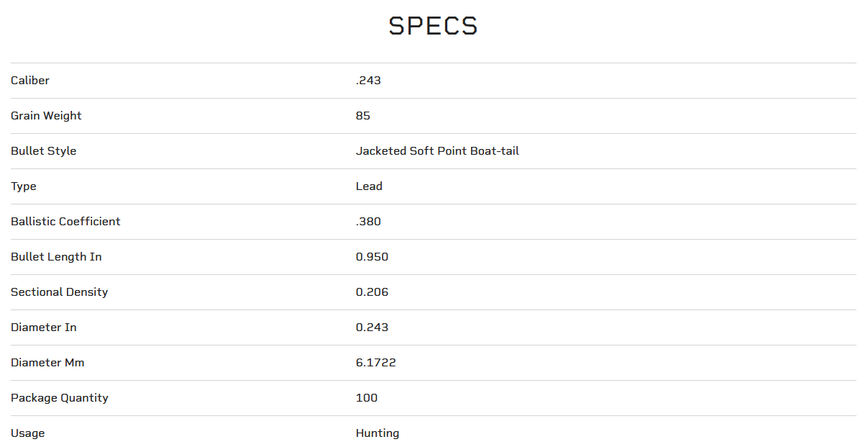Click the Grain Weight label
The height and width of the screenshot is (447, 868).
pyautogui.click(x=46, y=116)
